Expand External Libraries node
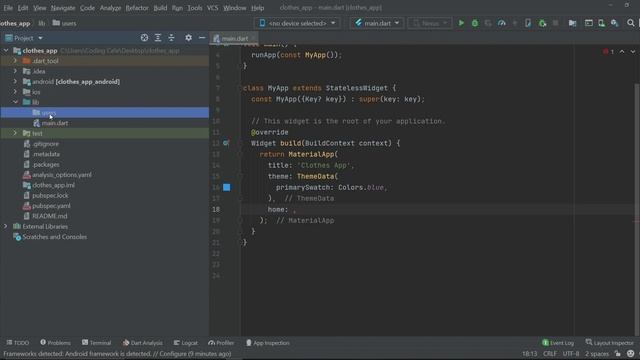Screen dimensions: 640x360 [6, 226]
